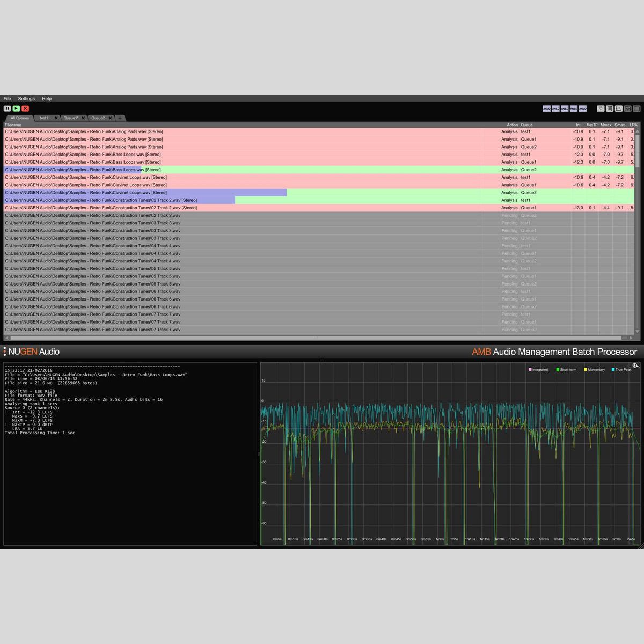Click the horizontal scrollbar below file list

[316, 338]
